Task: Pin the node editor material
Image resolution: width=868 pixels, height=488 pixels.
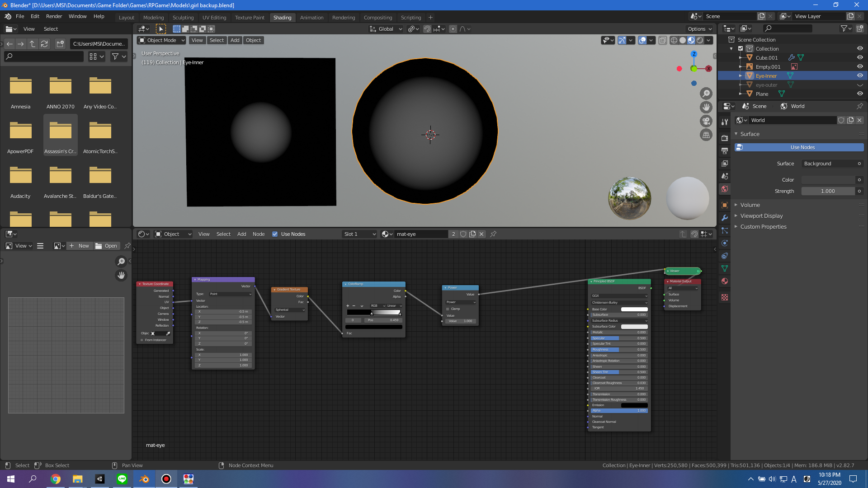Action: 493,234
